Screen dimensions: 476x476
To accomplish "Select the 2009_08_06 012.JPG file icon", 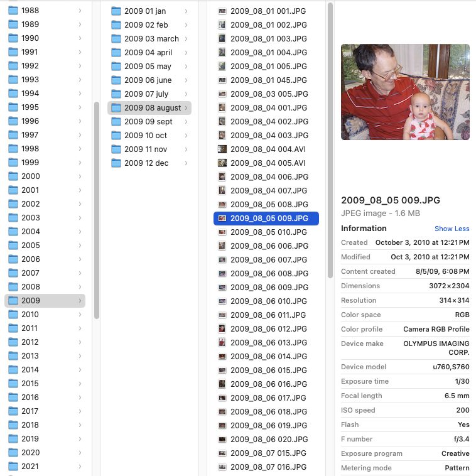I will [x=222, y=329].
